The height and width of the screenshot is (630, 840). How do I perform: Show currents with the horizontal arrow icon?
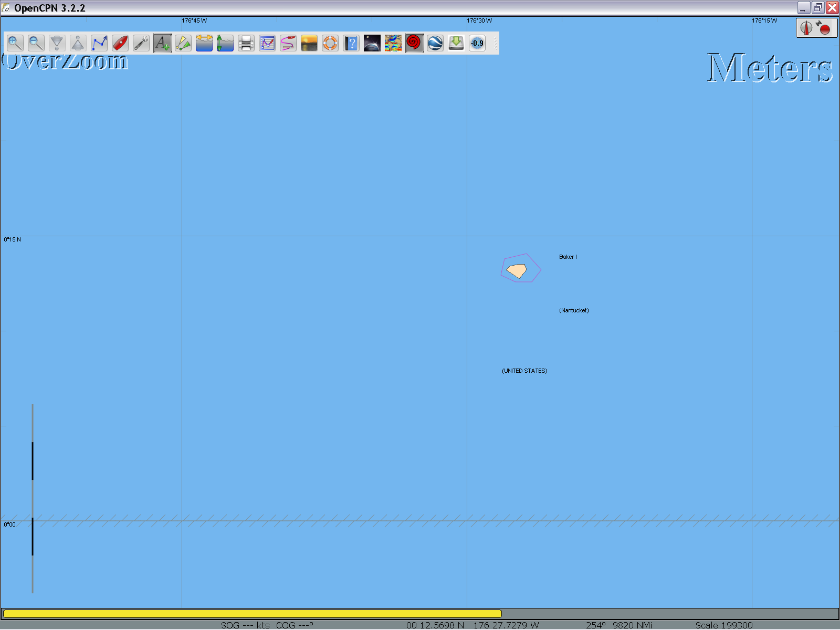(204, 43)
